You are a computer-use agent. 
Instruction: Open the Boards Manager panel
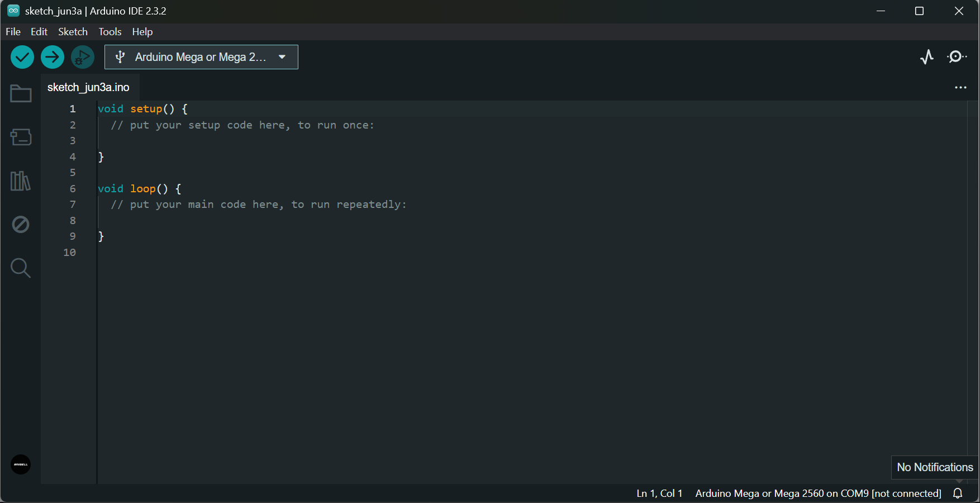(x=21, y=137)
